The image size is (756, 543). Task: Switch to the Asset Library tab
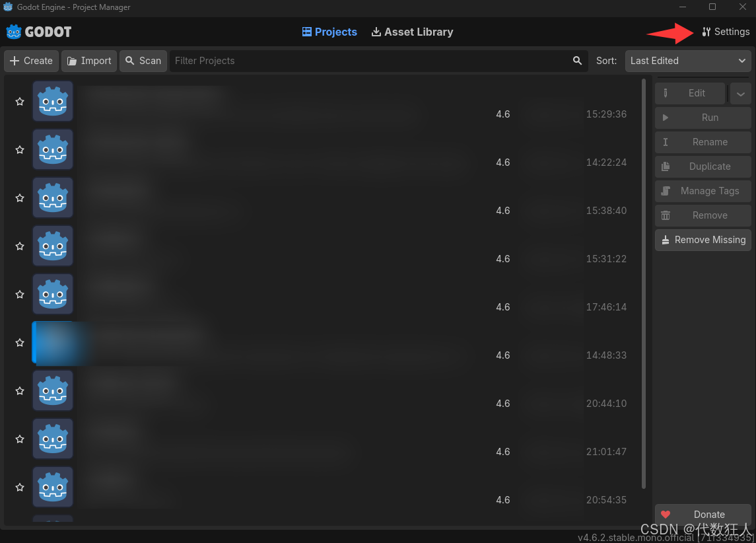[x=412, y=32]
